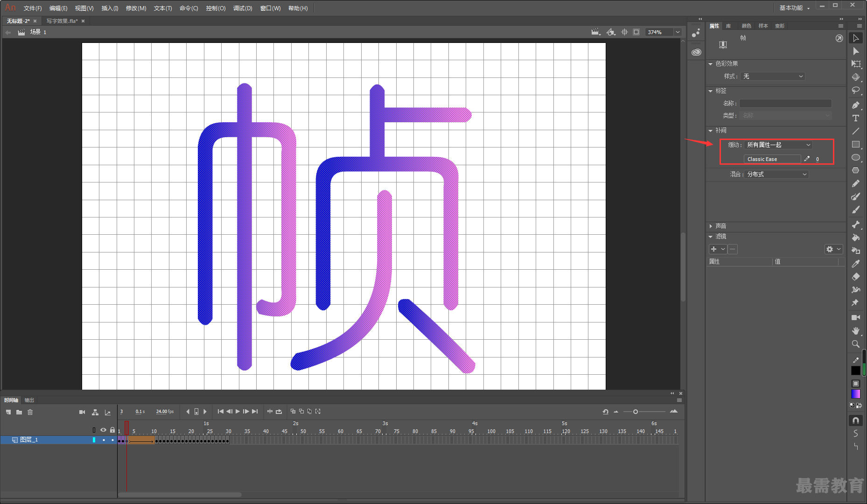Select the Eraser tool
The image size is (867, 504).
[x=855, y=277]
